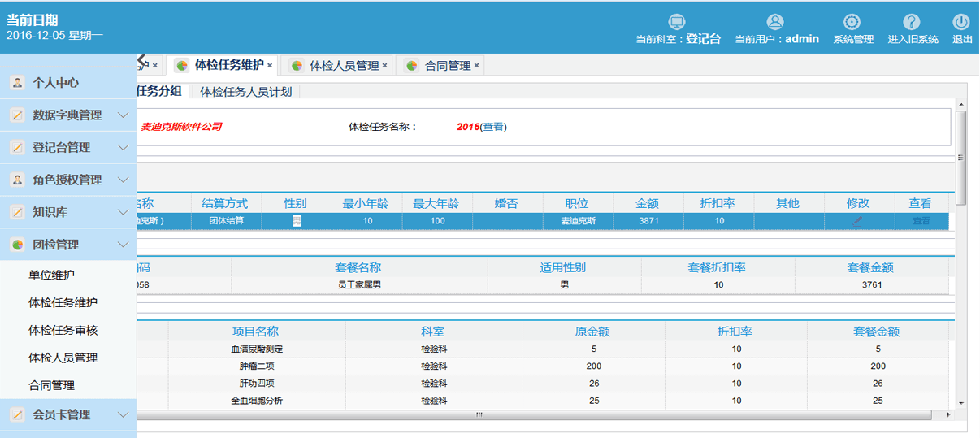Click the 查看 link beside 2016
This screenshot has height=438, width=980.
tap(493, 127)
